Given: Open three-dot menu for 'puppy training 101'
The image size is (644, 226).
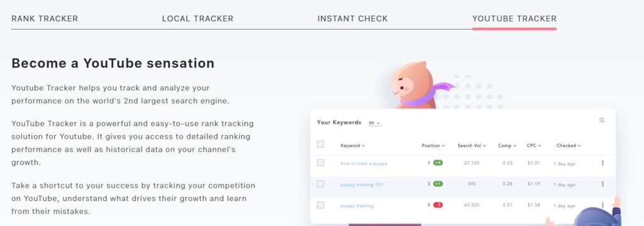Looking at the screenshot, I should (x=602, y=184).
